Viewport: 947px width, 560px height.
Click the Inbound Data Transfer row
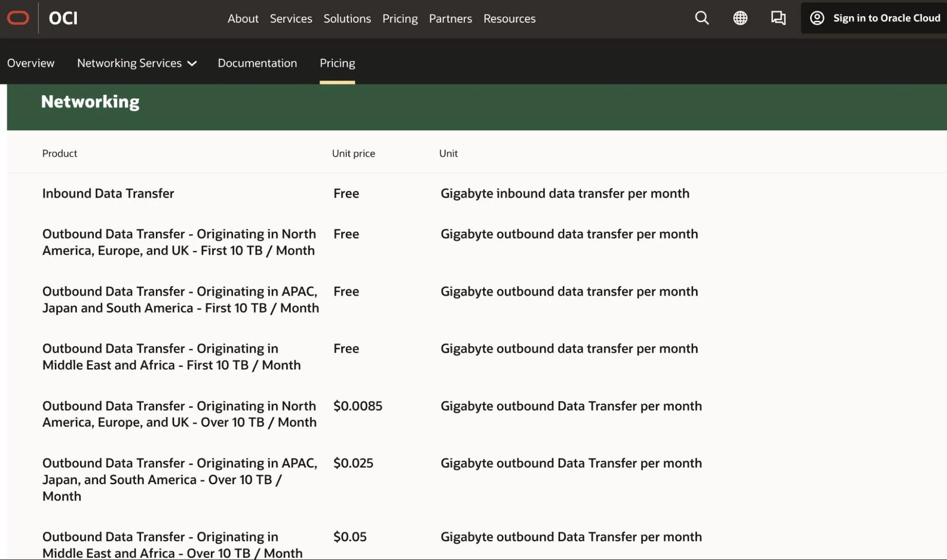[x=108, y=193]
